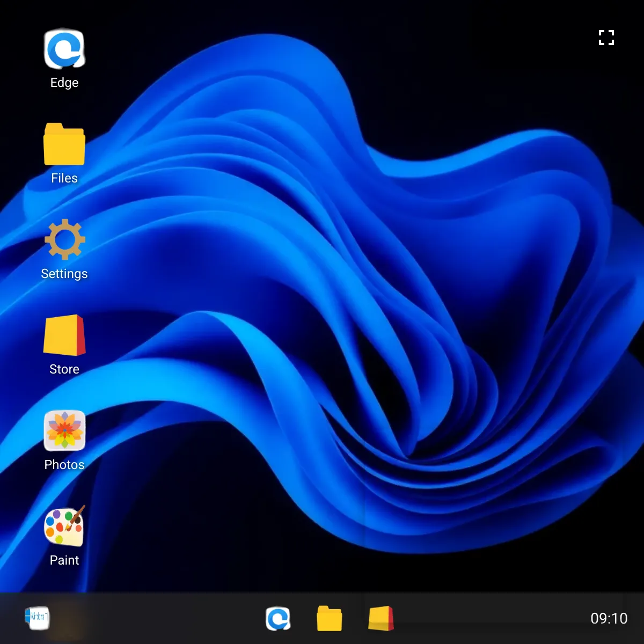Launch the Paint palette desktop icon

(x=64, y=526)
